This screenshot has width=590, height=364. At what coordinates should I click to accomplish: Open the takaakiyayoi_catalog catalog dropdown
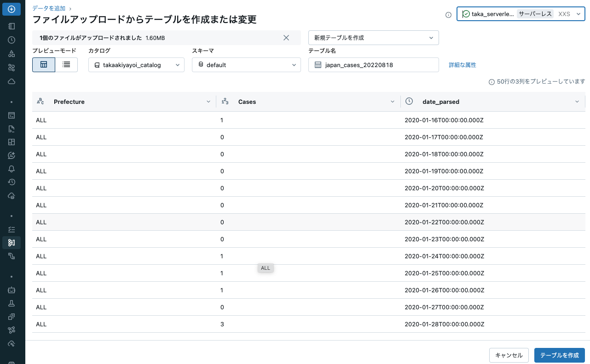point(136,65)
